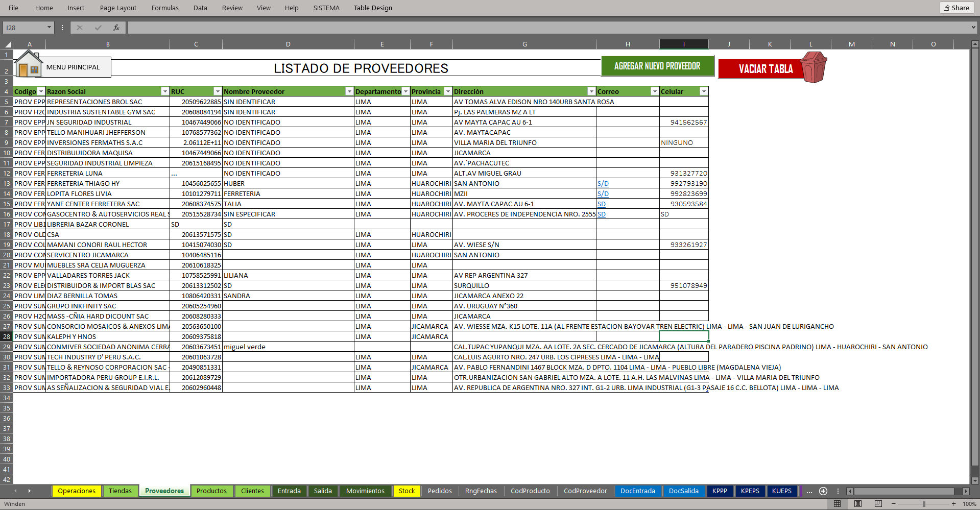Expand the formula bar
Screen dimensions: 980x510
click(x=973, y=28)
